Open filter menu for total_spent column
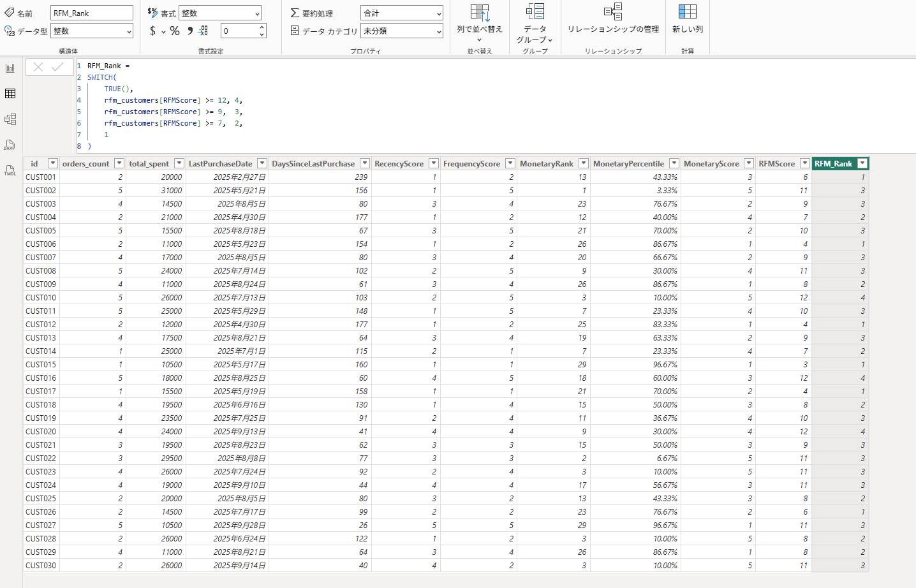Viewport: 916px width, 588px height. coord(179,164)
